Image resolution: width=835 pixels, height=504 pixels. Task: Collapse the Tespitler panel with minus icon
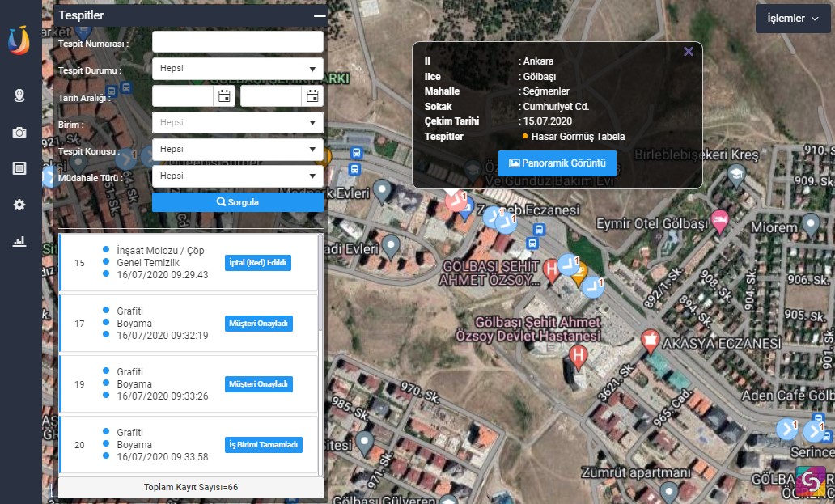point(320,15)
